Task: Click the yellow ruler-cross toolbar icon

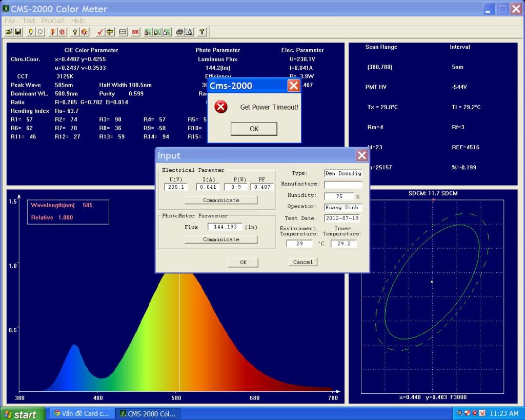Action: pos(110,32)
